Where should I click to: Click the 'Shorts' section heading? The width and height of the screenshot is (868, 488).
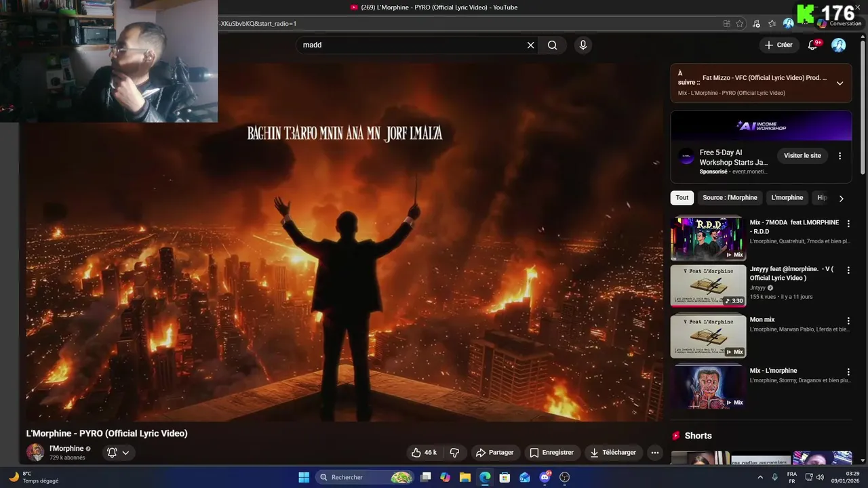click(x=698, y=436)
